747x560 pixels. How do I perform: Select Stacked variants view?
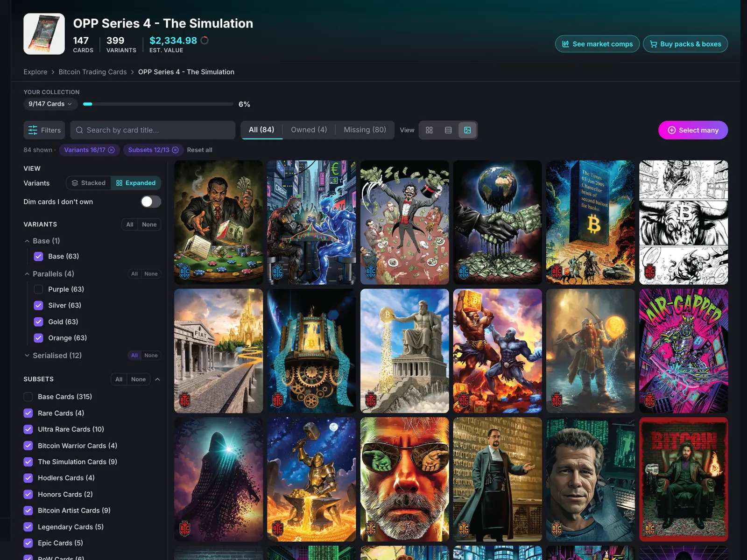89,183
